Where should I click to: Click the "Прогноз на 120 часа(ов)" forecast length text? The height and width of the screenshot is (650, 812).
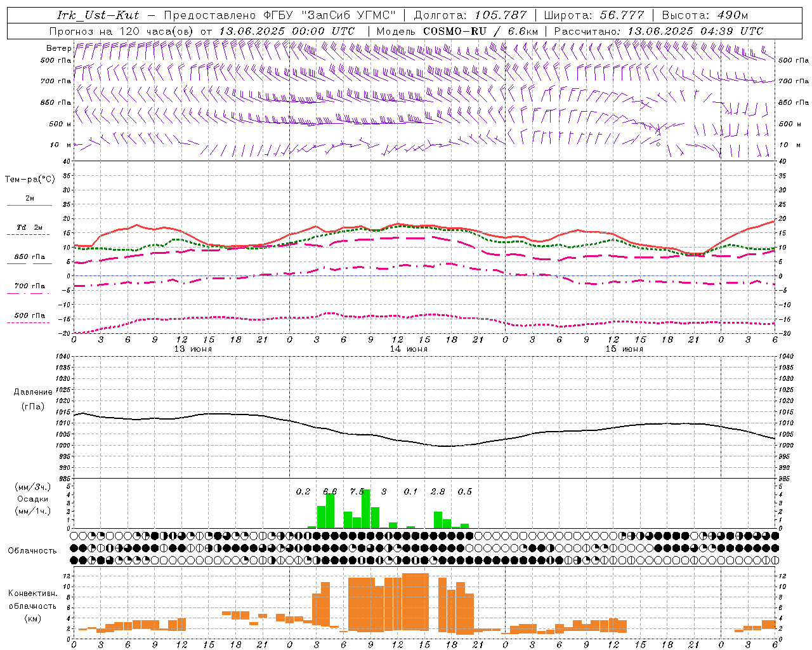[x=122, y=31]
